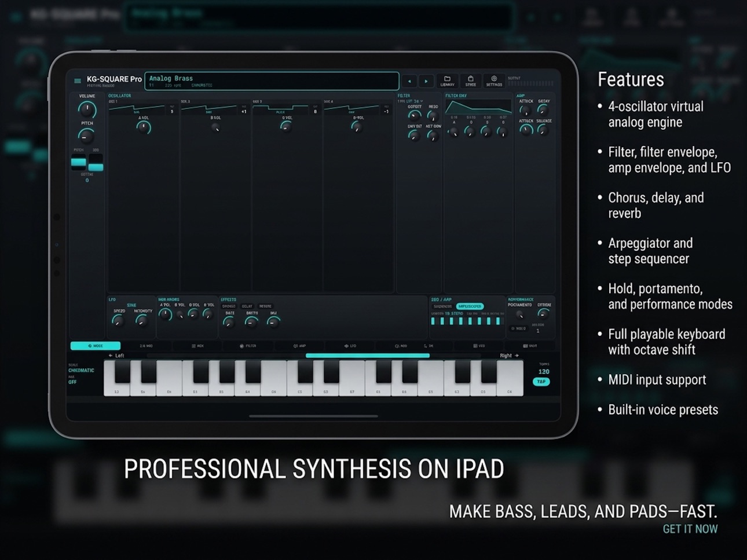The height and width of the screenshot is (560, 747).
Task: Toggle the fourth sequencer step
Action: coord(461,321)
